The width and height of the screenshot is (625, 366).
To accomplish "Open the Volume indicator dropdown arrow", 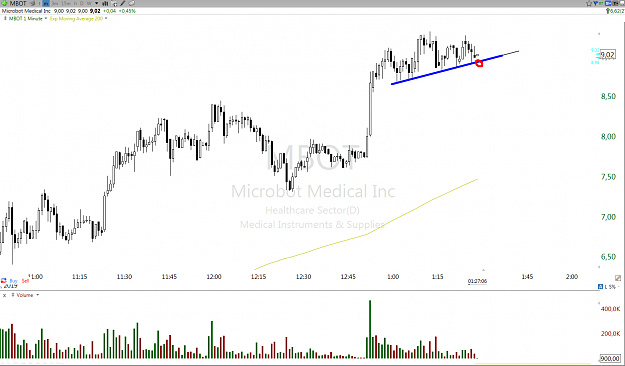I will pyautogui.click(x=38, y=295).
